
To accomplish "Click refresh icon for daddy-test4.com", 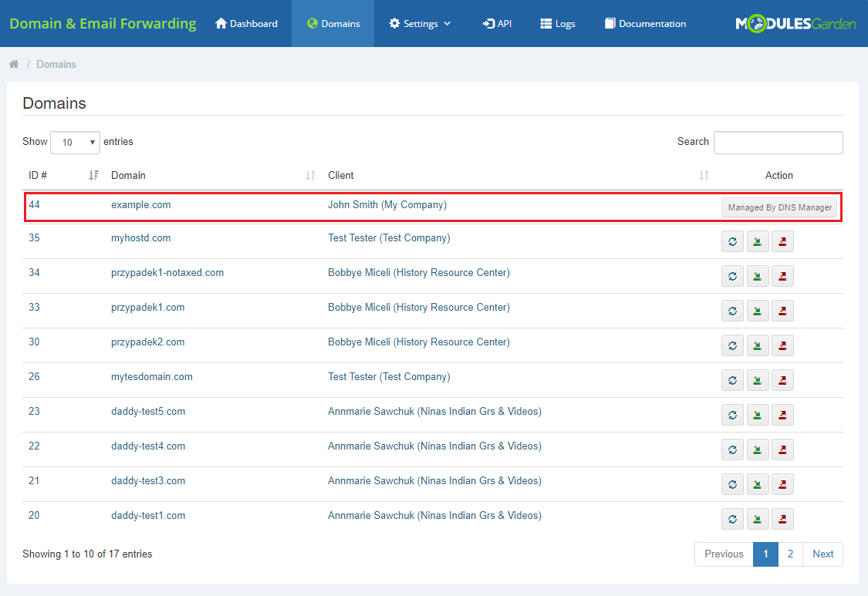I will [732, 450].
